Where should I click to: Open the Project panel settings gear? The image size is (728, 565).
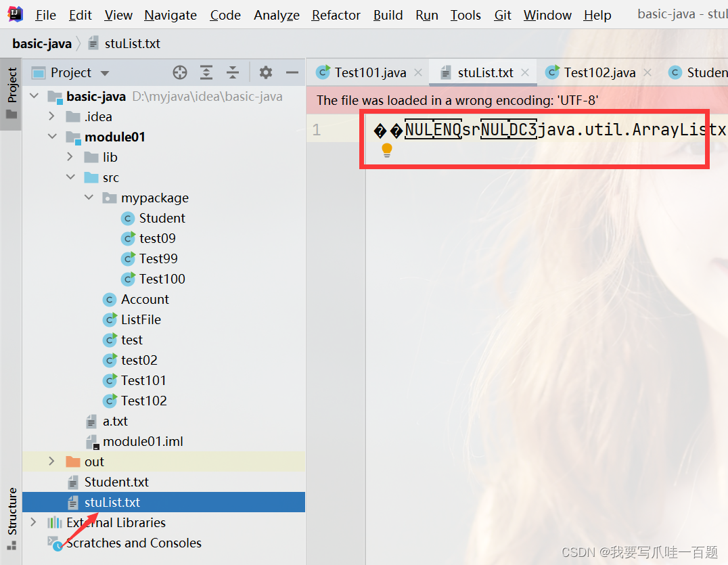click(265, 72)
